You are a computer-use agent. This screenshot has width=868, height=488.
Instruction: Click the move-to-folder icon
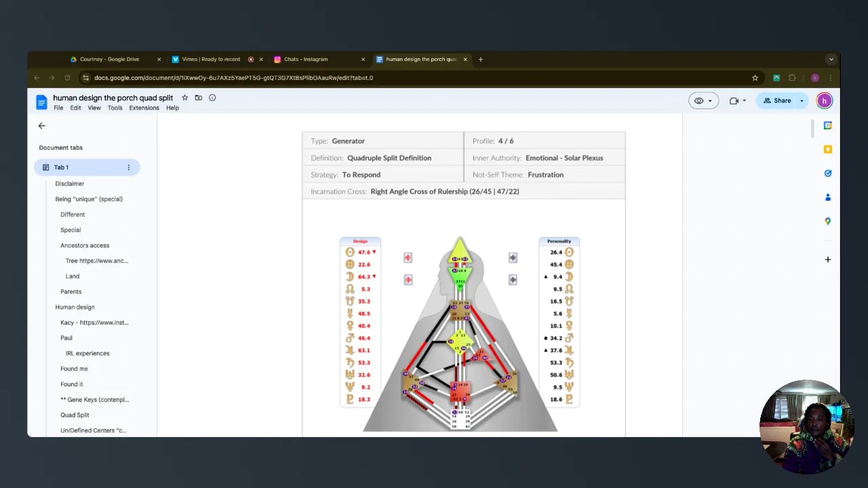point(198,98)
